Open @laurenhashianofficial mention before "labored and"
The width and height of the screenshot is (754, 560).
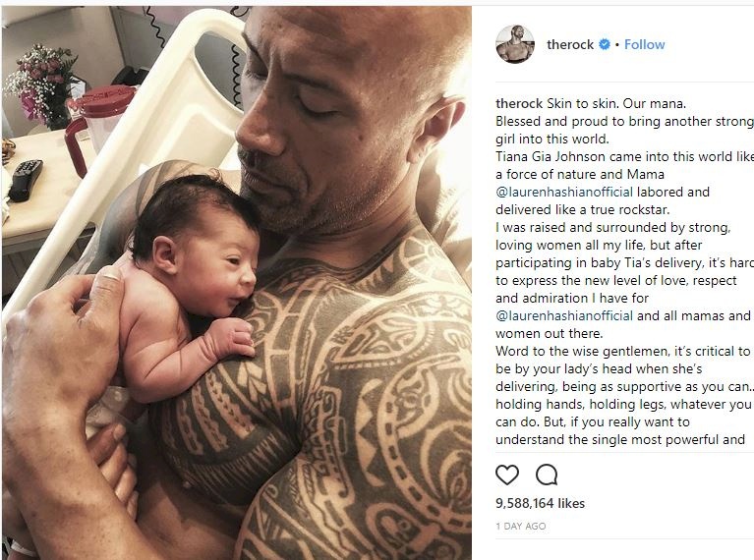coord(564,192)
